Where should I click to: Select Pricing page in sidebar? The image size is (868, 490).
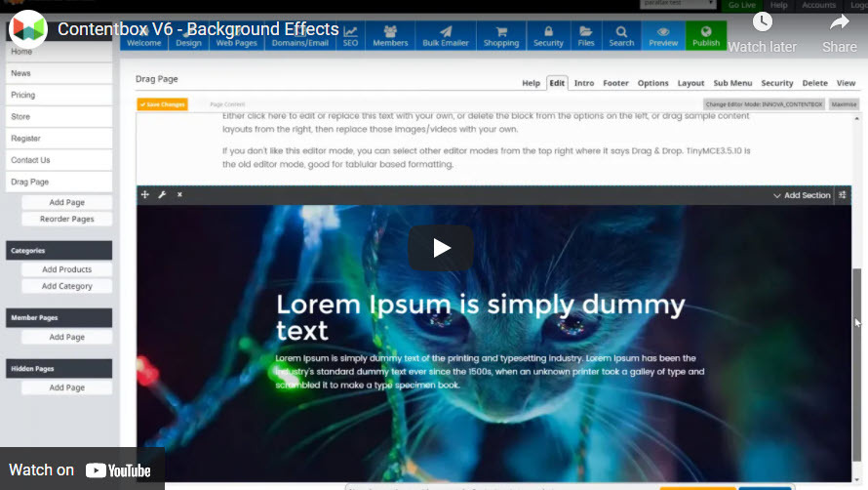pos(59,95)
